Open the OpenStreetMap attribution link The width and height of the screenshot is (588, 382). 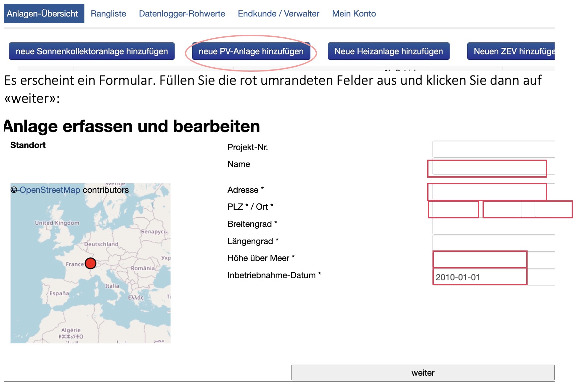pos(50,190)
